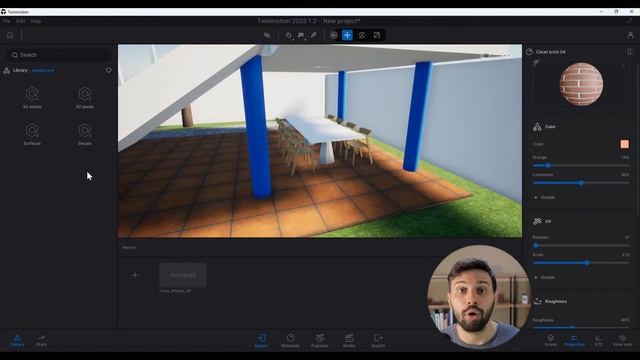Open the Materials tab in bottom bar

290,340
